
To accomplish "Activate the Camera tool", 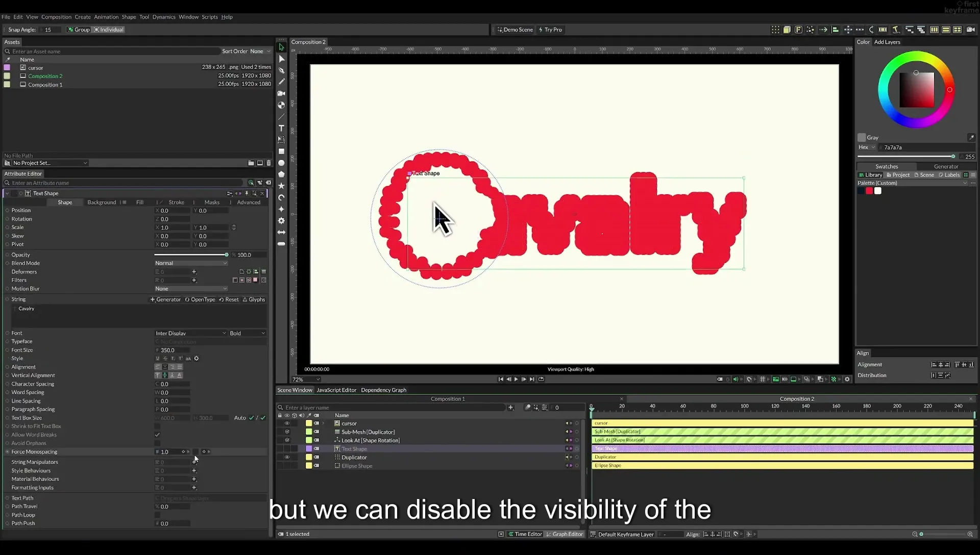I will tap(281, 93).
